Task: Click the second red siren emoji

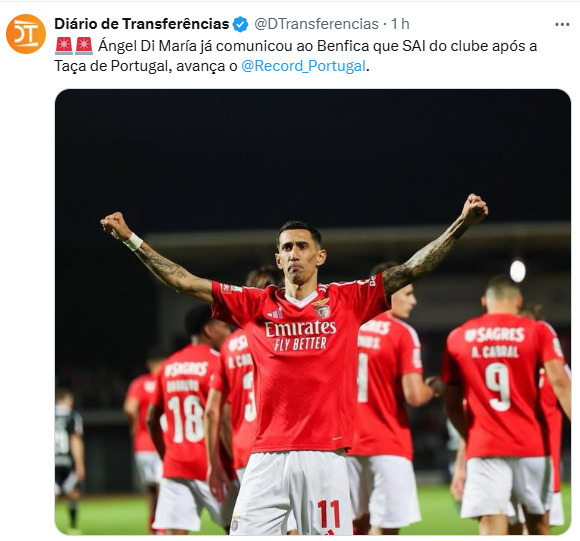Action: pos(84,46)
